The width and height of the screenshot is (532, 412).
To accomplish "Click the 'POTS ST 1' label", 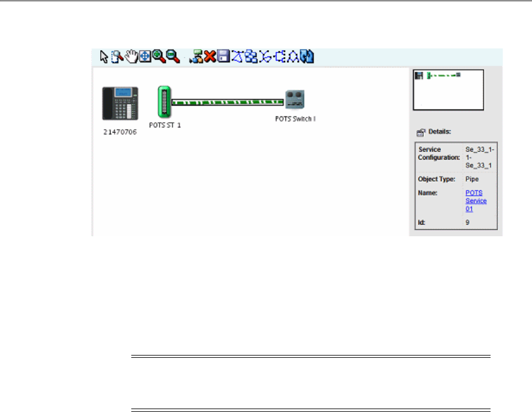I will [x=165, y=126].
